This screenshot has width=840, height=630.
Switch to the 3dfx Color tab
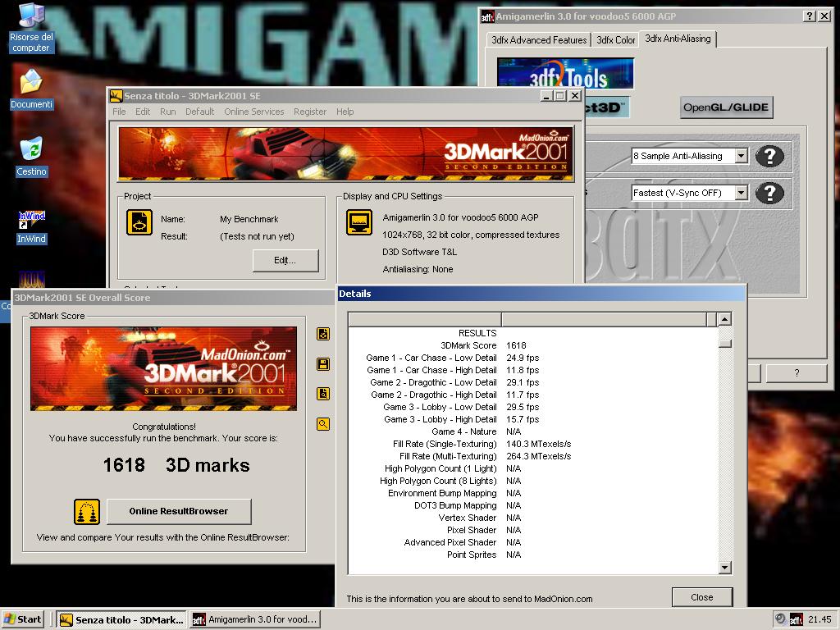615,40
